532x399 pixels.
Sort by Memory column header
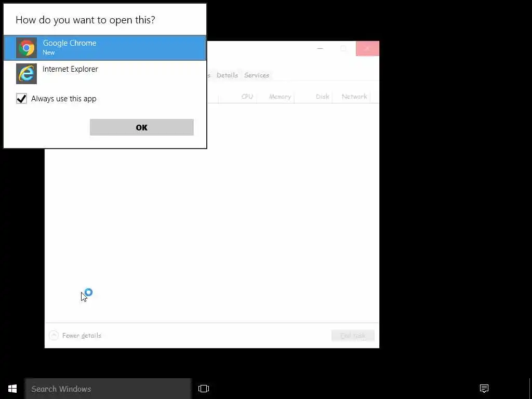coord(280,97)
